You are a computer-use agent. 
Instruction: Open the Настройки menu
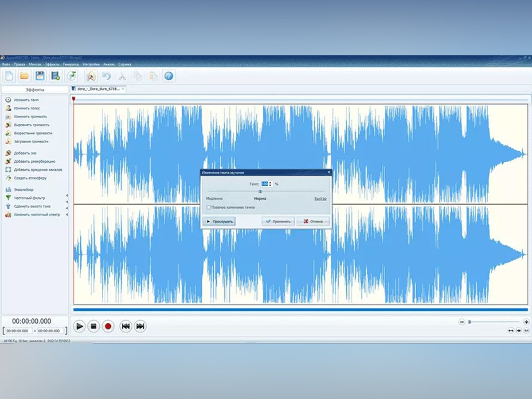[x=91, y=65]
